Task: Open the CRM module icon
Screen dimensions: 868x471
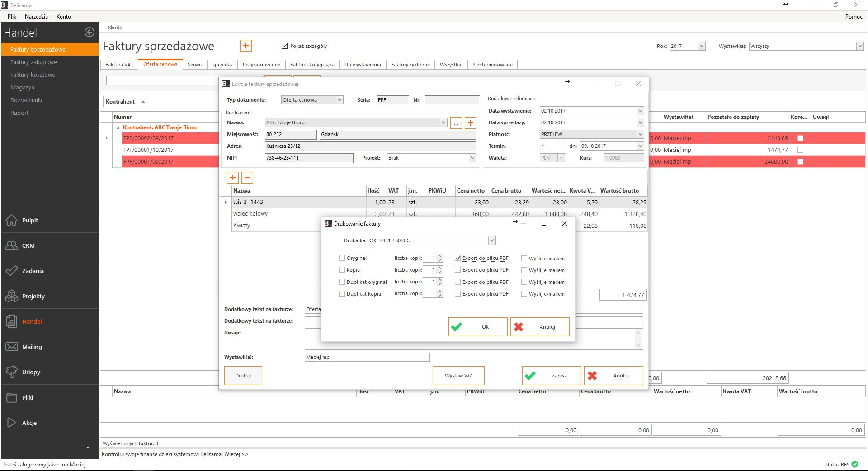Action: point(12,245)
